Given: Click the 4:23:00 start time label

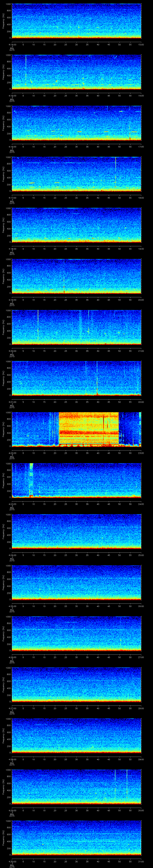Looking at the screenshot, I should (x=12, y=504).
